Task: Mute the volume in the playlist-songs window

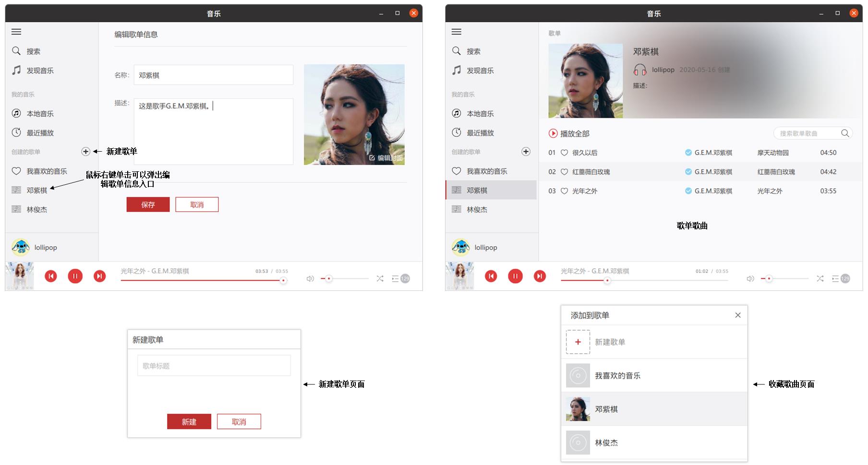Action: (x=750, y=278)
